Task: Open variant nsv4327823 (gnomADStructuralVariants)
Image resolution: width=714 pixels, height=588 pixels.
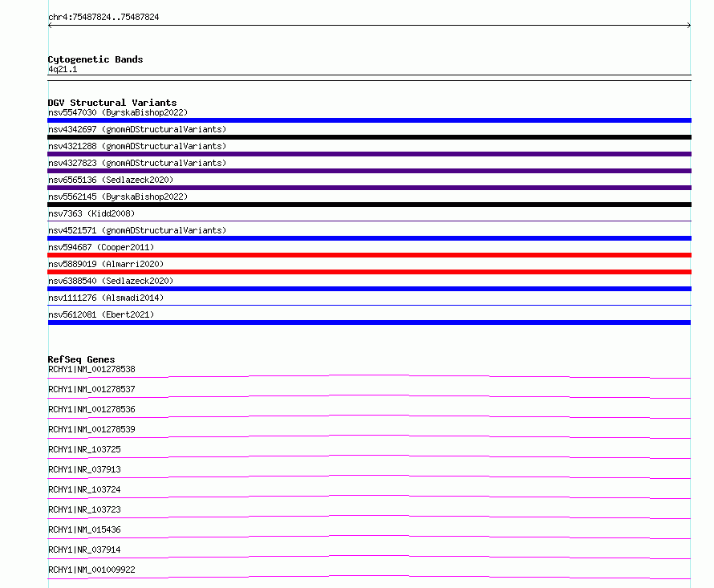Action: pos(137,163)
